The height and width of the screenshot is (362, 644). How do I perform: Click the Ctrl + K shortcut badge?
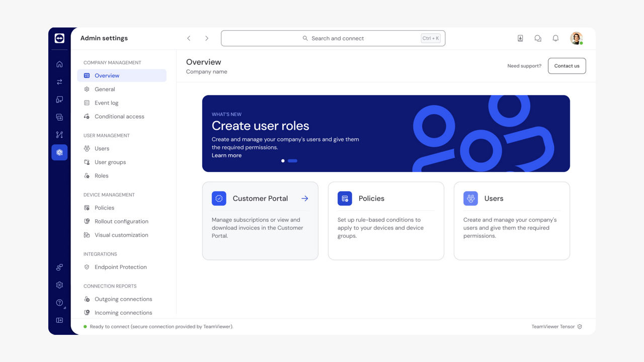coord(431,38)
